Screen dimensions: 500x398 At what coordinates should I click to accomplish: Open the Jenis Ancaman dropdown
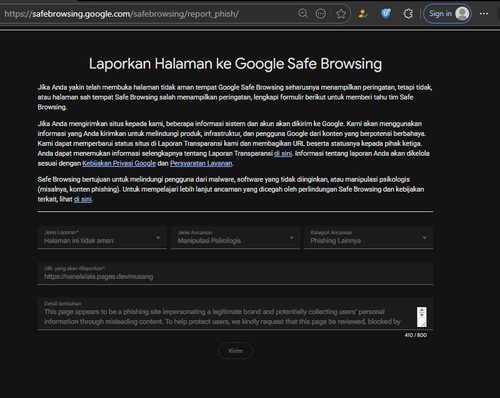click(235, 237)
